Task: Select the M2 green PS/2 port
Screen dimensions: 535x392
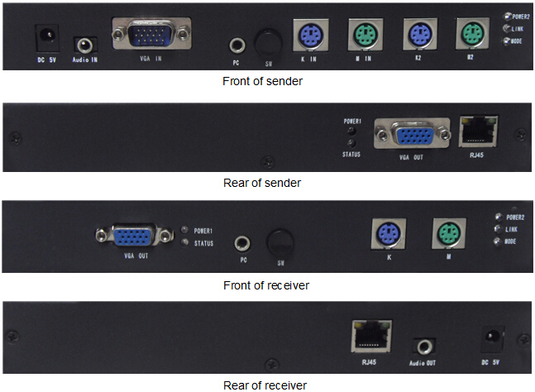Action: pos(472,33)
